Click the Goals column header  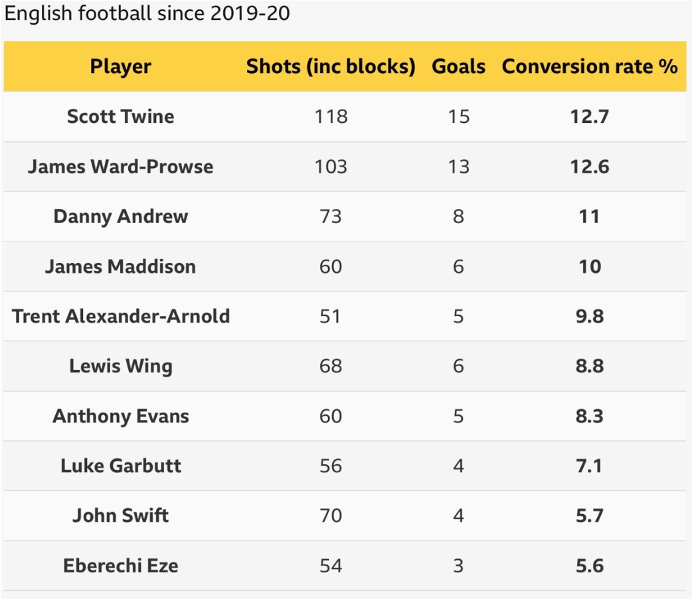pos(458,66)
